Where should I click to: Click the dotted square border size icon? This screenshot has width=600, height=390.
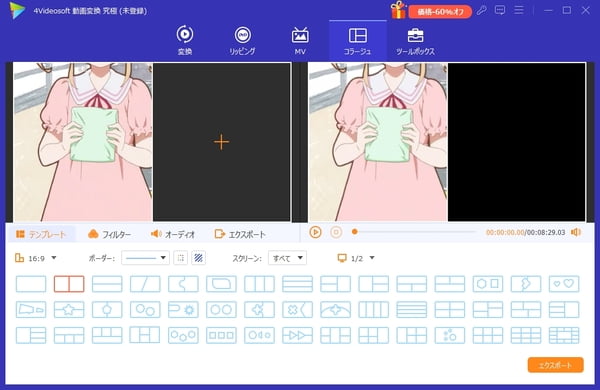(181, 258)
